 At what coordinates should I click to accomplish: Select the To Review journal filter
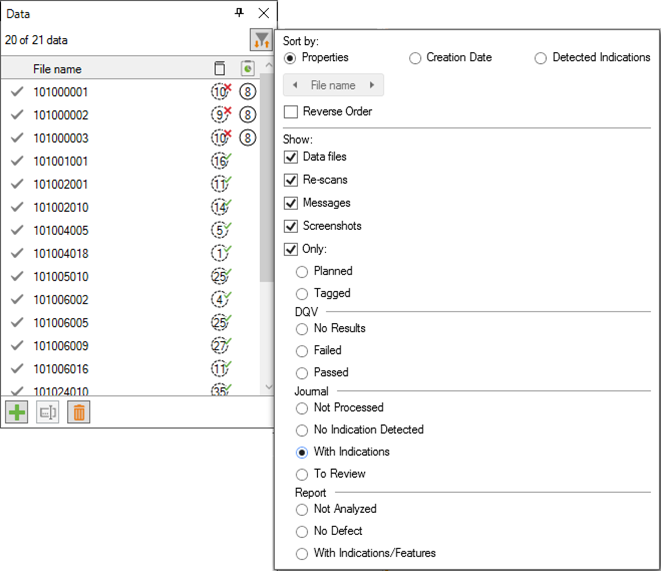pyautogui.click(x=302, y=474)
